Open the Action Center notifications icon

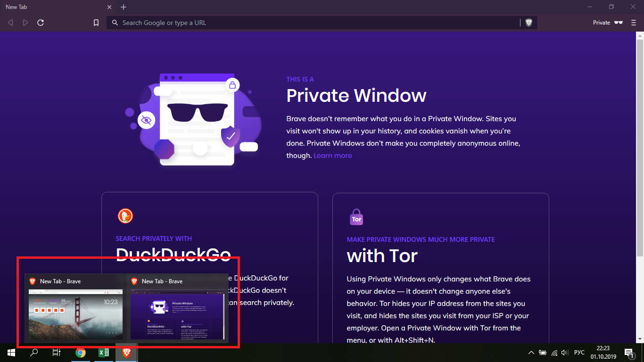click(628, 353)
